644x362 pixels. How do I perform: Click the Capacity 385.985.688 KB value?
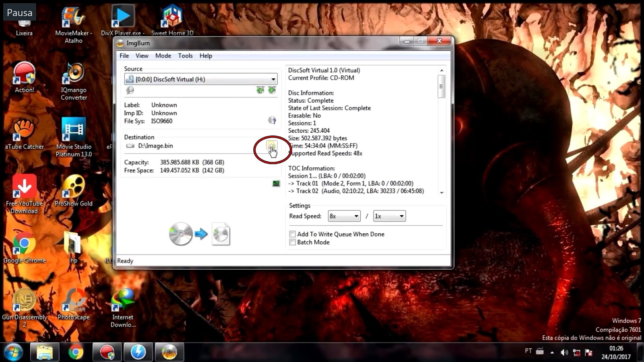192,162
